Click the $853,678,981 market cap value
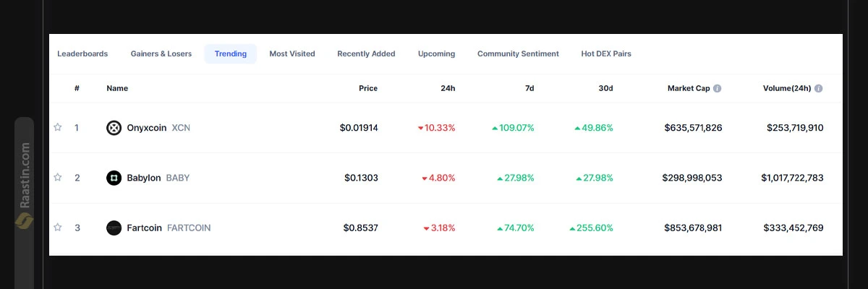The height and width of the screenshot is (289, 868). coord(693,228)
